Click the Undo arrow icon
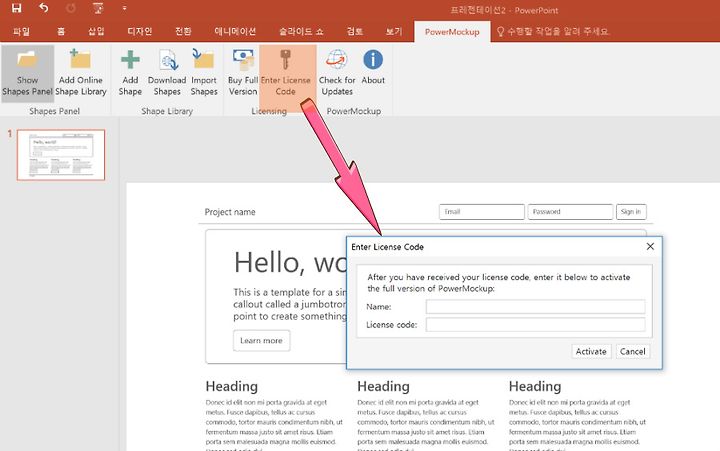720x451 pixels. point(44,8)
